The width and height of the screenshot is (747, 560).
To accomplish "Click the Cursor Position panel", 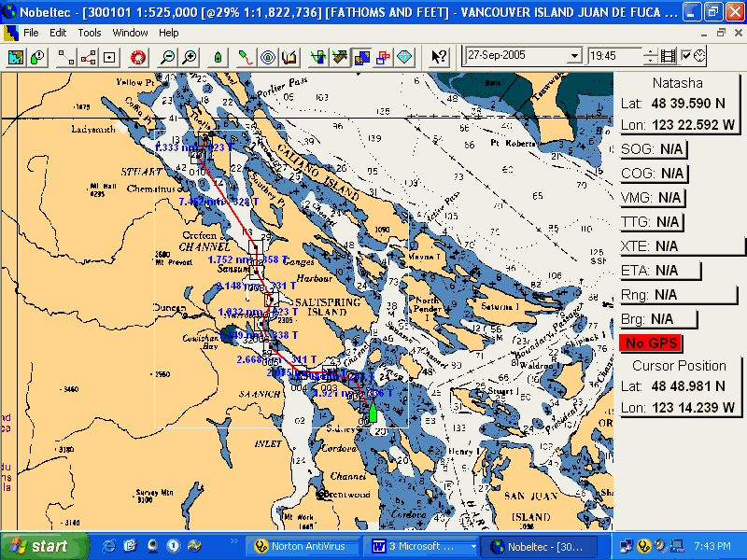I will pos(680,386).
